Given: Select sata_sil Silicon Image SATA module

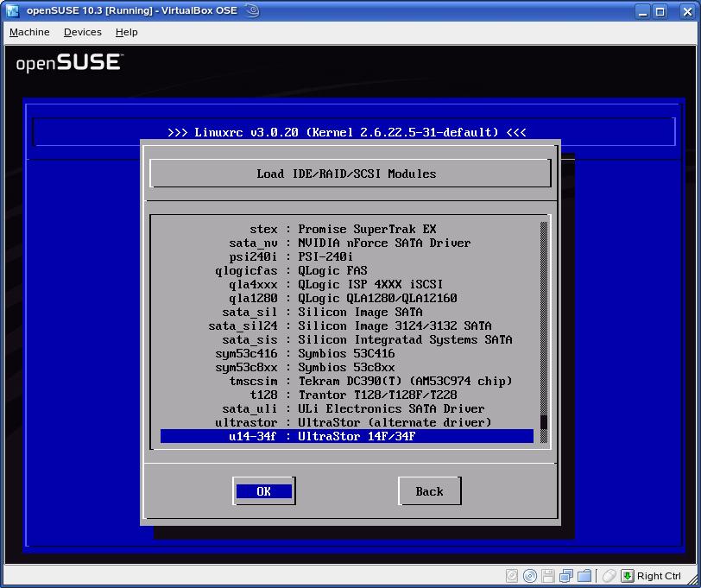Looking at the screenshot, I should click(x=347, y=312).
